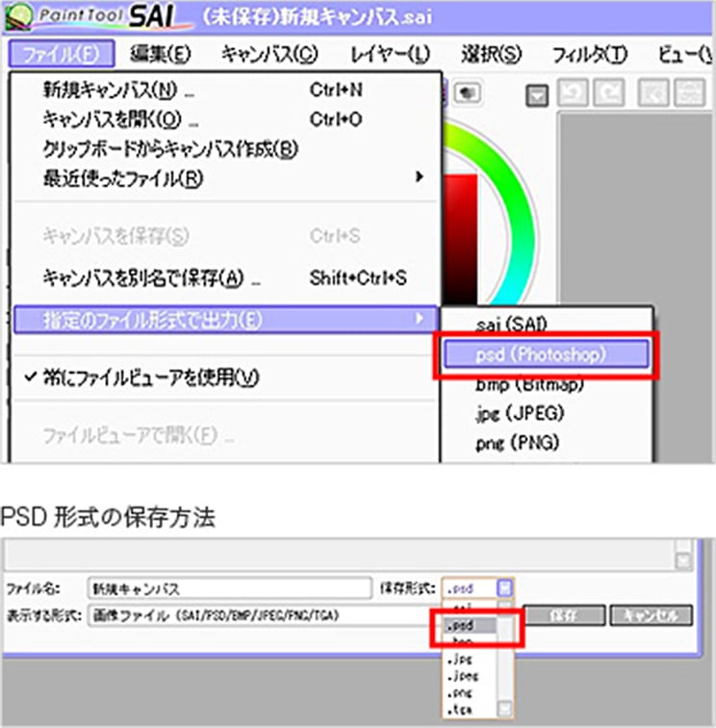Choose キャンバスを別名で保存(A) entry
The height and width of the screenshot is (728, 716).
click(x=225, y=277)
